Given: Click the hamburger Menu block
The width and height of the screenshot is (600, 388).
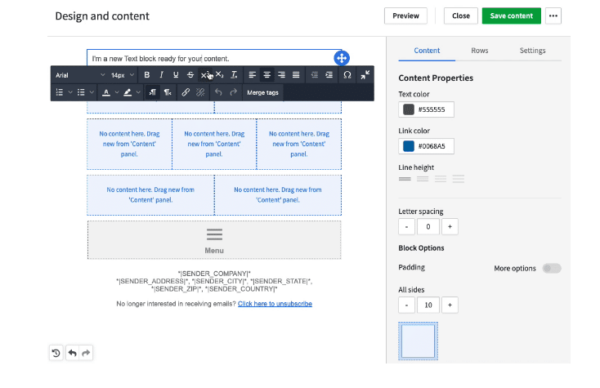Looking at the screenshot, I should click(x=214, y=240).
